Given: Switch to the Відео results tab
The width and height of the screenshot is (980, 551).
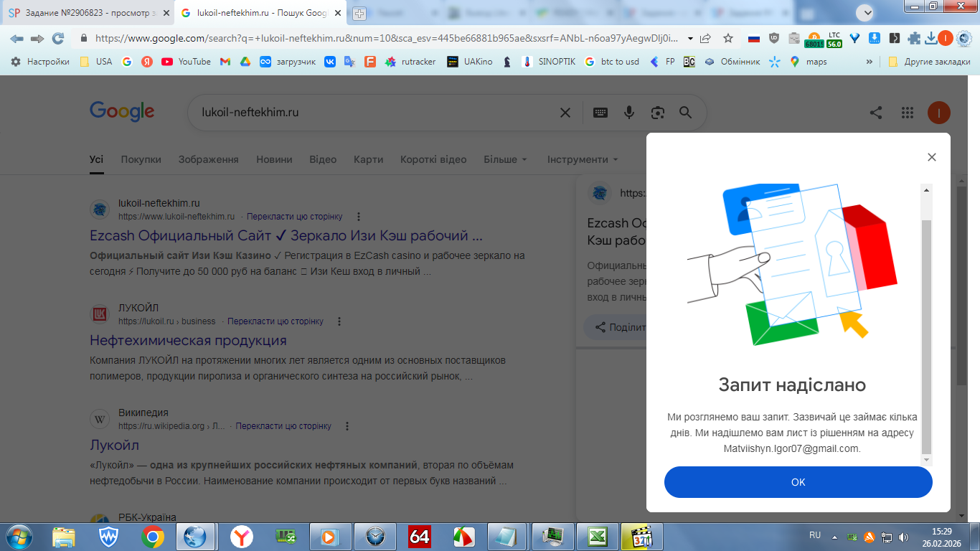Looking at the screenshot, I should [323, 159].
